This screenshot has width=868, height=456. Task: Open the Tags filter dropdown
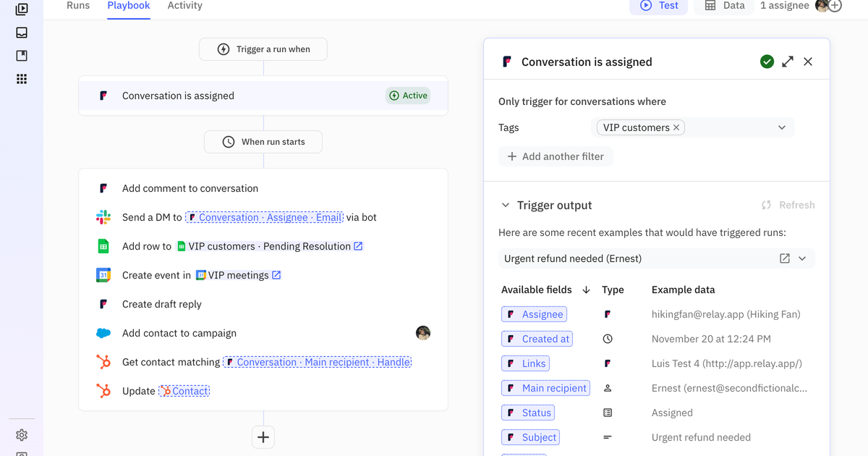[781, 127]
